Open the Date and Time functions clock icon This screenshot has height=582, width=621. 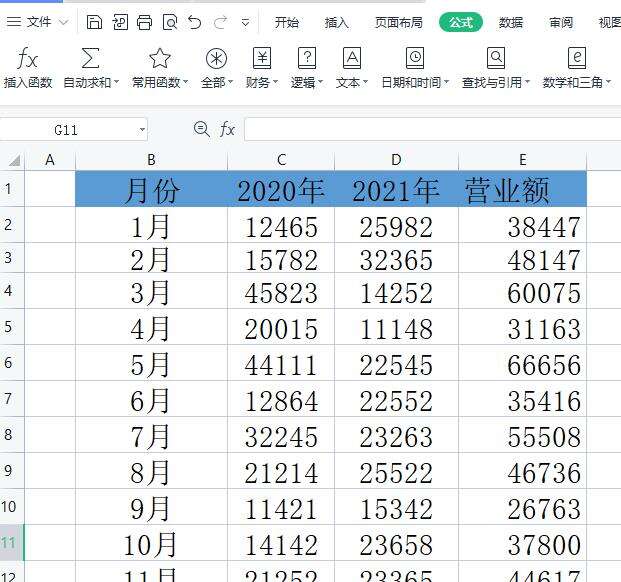[415, 58]
